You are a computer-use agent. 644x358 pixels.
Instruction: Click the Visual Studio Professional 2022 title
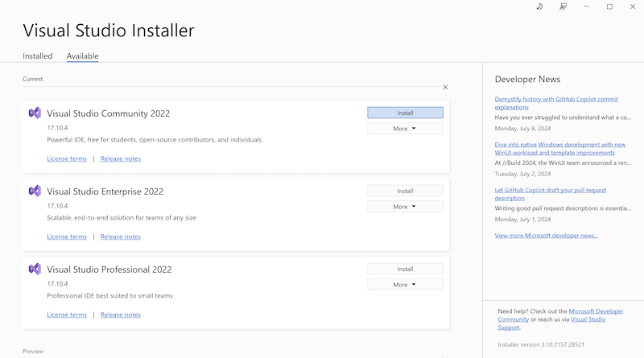coord(109,270)
